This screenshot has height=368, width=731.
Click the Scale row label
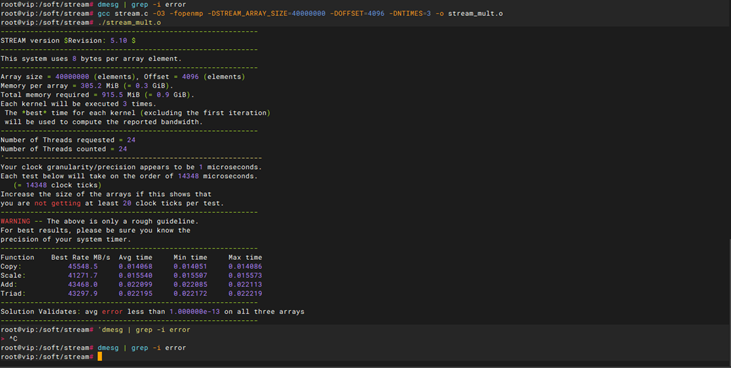pos(13,276)
